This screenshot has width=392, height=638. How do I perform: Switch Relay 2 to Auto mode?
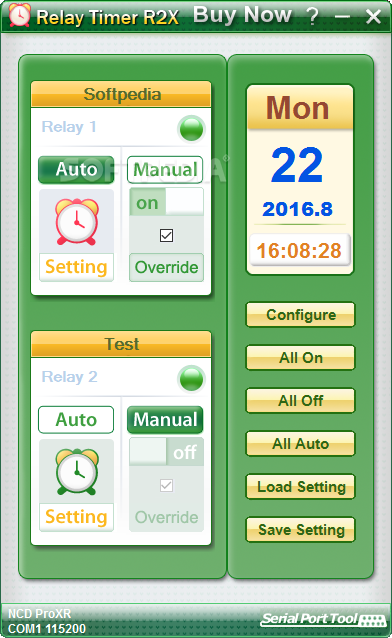[76, 420]
